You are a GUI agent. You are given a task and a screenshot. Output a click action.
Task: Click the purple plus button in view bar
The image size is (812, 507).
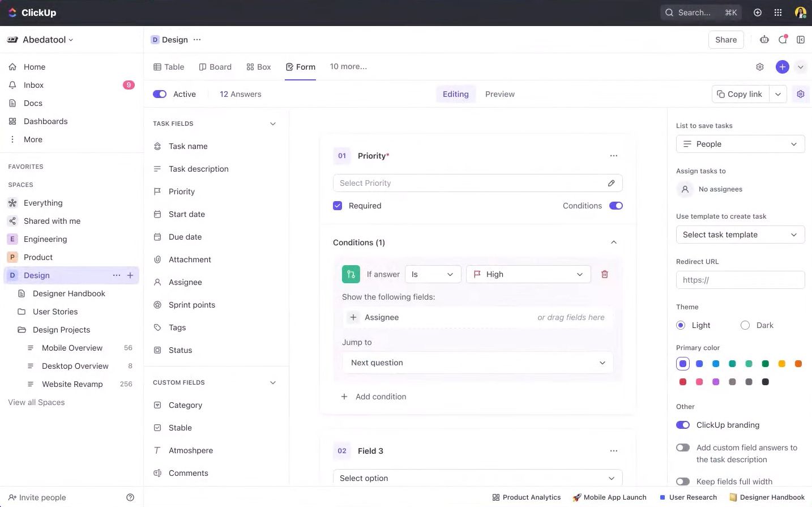click(x=782, y=67)
